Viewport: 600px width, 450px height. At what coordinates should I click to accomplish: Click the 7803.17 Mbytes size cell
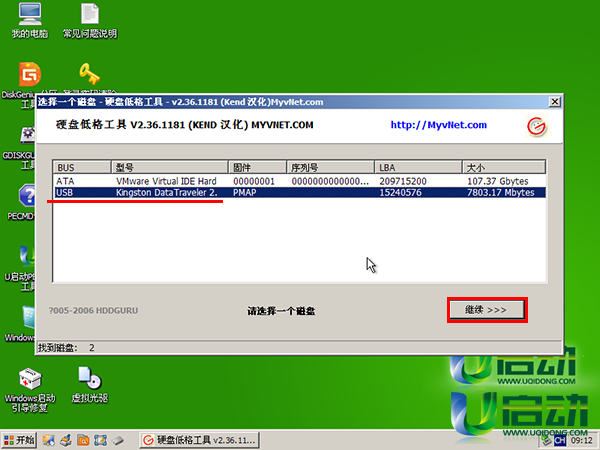[x=501, y=192]
